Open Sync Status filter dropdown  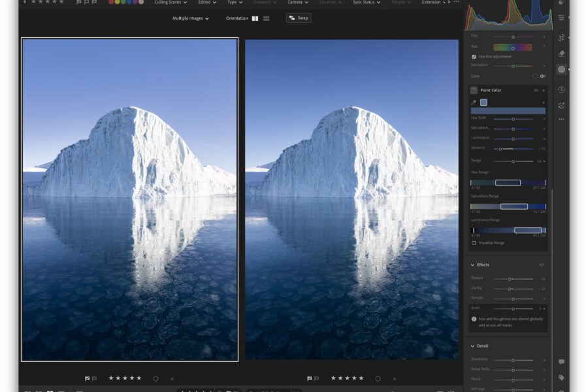coord(367,2)
